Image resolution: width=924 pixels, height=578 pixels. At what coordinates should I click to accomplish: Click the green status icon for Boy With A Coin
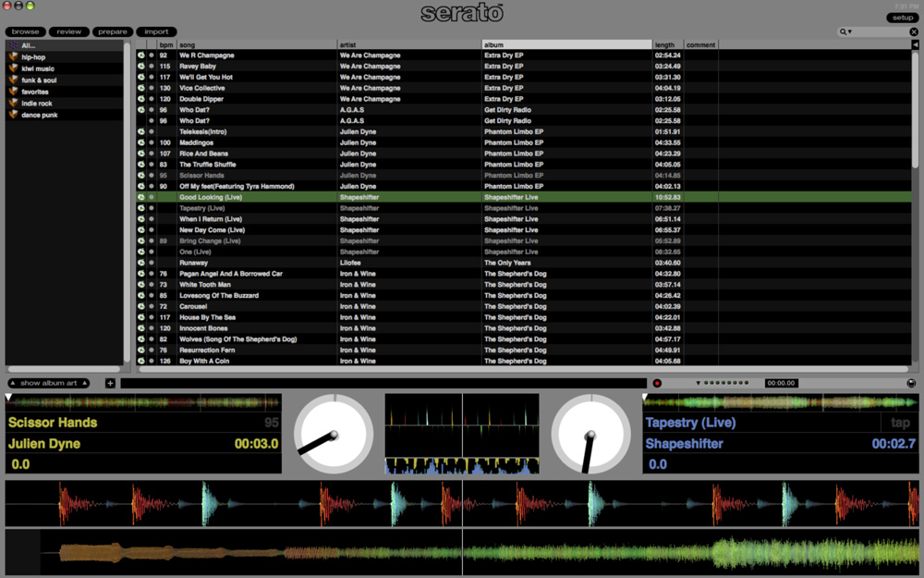pos(141,361)
